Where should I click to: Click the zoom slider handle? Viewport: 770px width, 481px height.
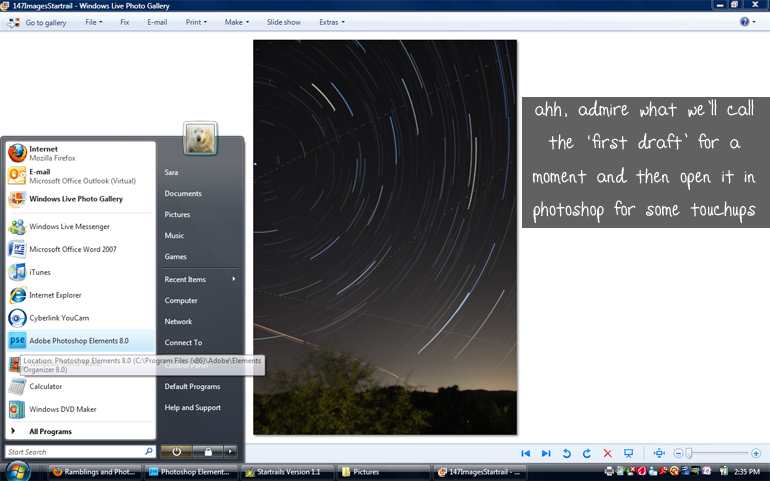(689, 453)
